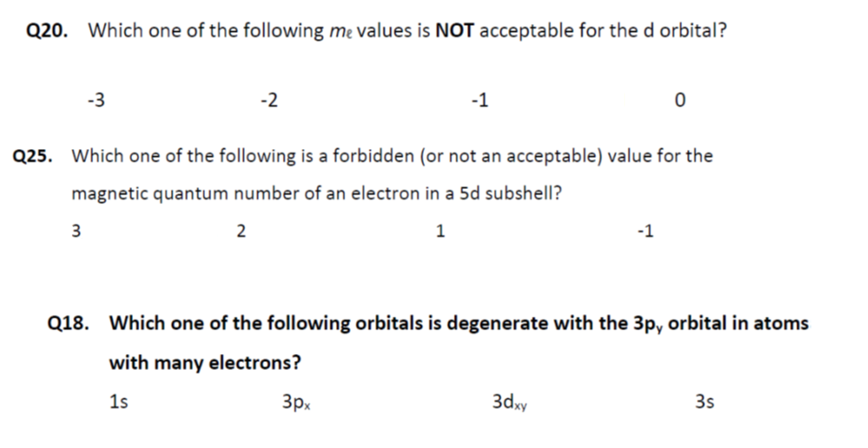Pick answer 1 in Q25
This screenshot has height=448, width=868.
pyautogui.click(x=441, y=232)
